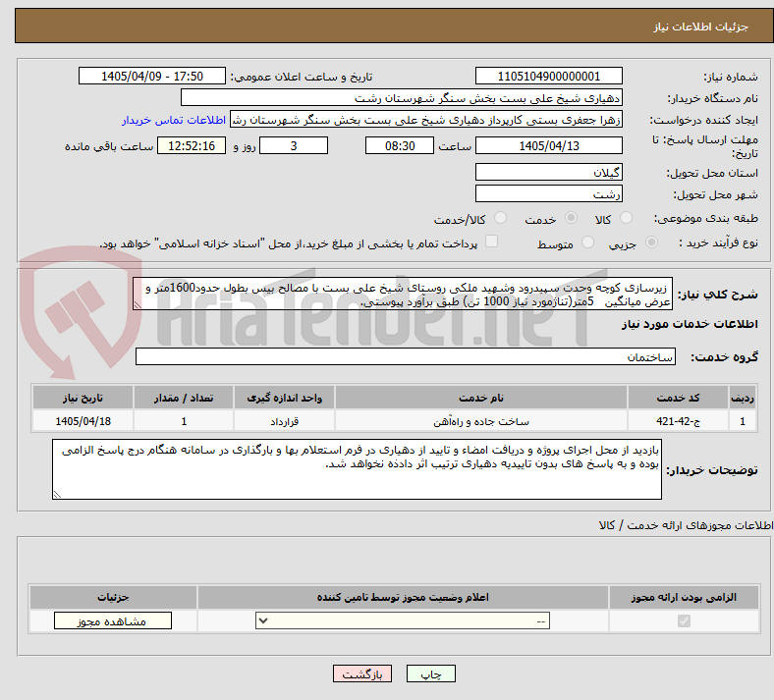
Task: Choose متوسط purchase process type
Action: pos(587,242)
